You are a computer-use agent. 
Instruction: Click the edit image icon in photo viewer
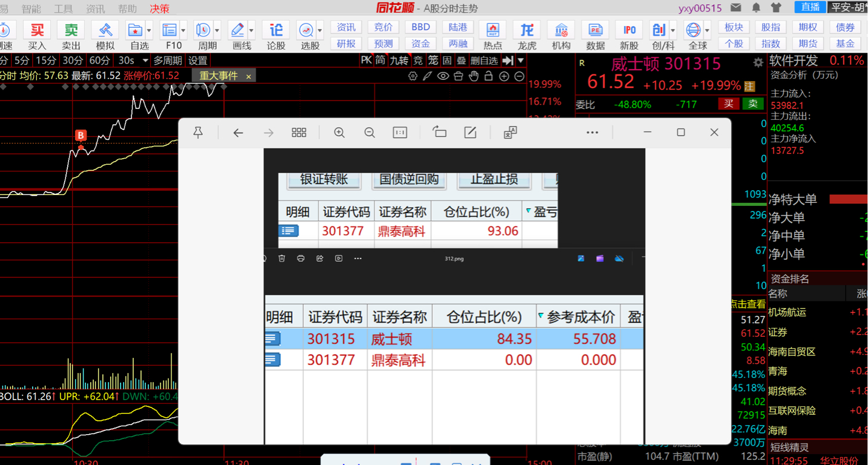(x=470, y=133)
